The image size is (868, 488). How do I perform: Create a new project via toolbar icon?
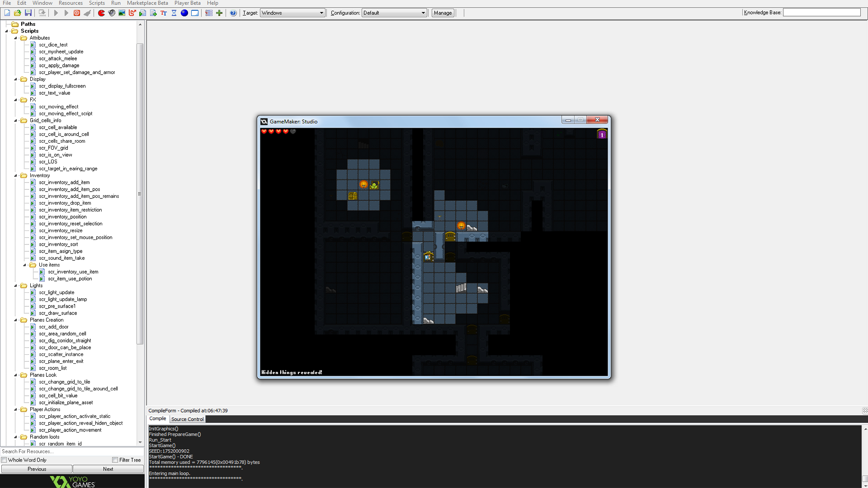(7, 13)
